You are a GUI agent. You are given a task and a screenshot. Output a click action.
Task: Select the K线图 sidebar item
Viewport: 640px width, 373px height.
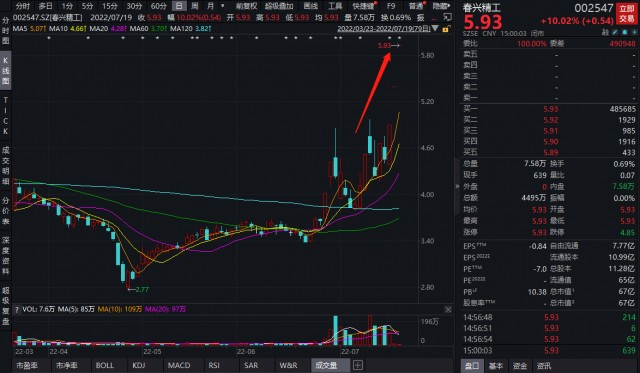(x=6, y=71)
